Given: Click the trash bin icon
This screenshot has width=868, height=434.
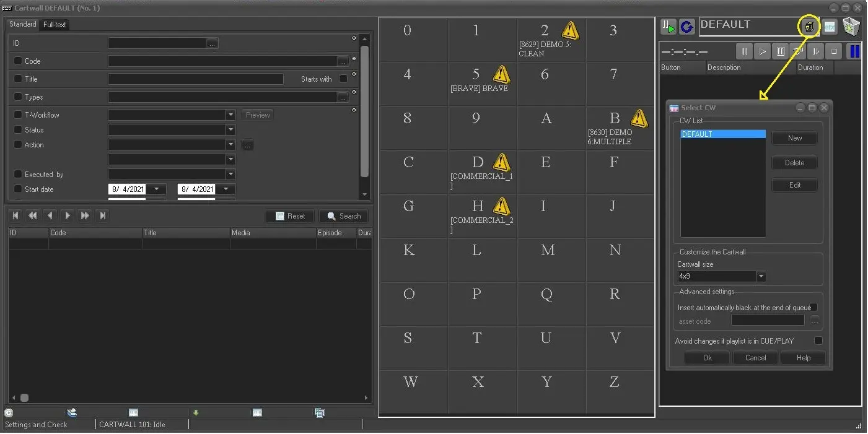Looking at the screenshot, I should pyautogui.click(x=851, y=27).
